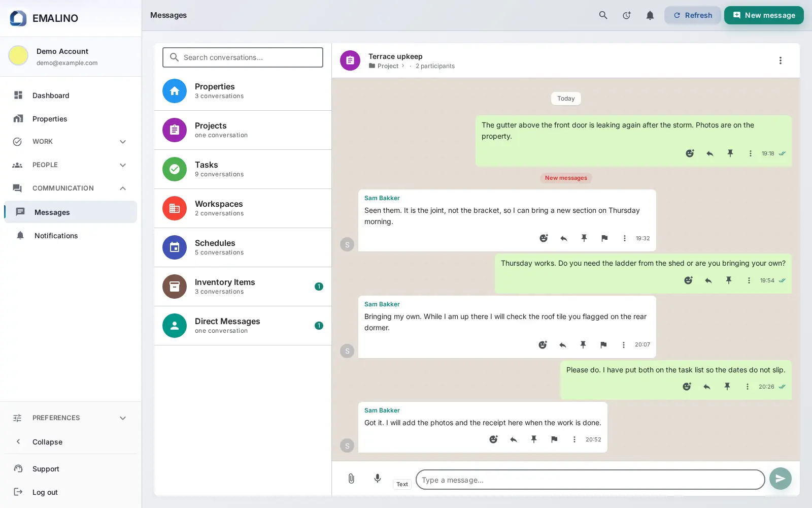Start a New message
This screenshot has width=812, height=508.
764,15
